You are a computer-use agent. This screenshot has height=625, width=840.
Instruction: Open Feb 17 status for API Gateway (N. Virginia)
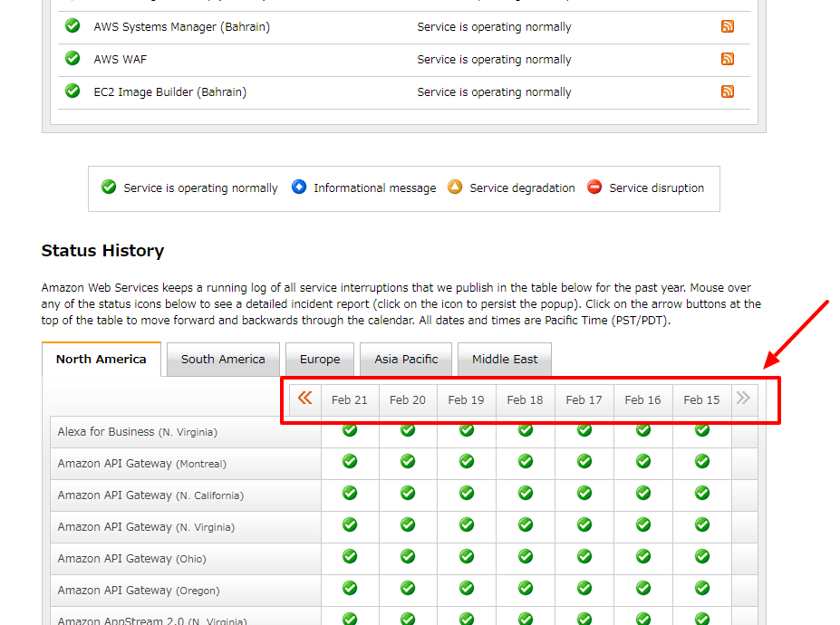tap(584, 524)
